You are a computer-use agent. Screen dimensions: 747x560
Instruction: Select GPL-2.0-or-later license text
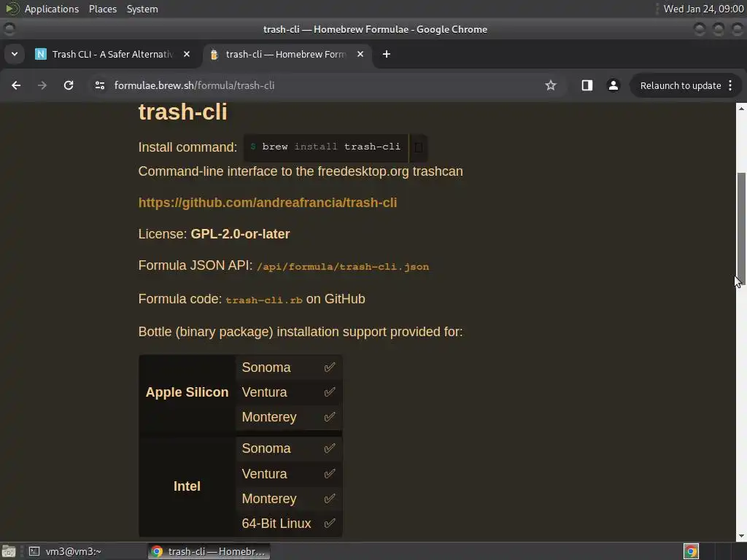[x=240, y=234]
